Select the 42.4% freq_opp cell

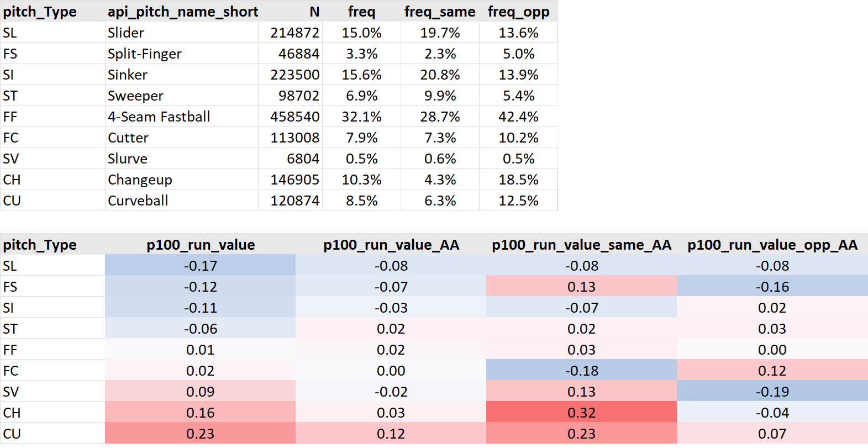coord(518,117)
